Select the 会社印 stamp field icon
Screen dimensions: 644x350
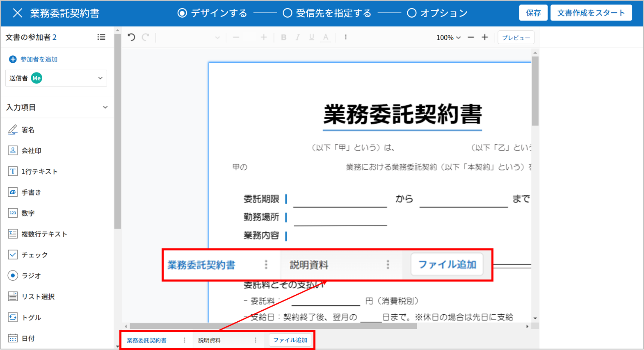pos(13,150)
